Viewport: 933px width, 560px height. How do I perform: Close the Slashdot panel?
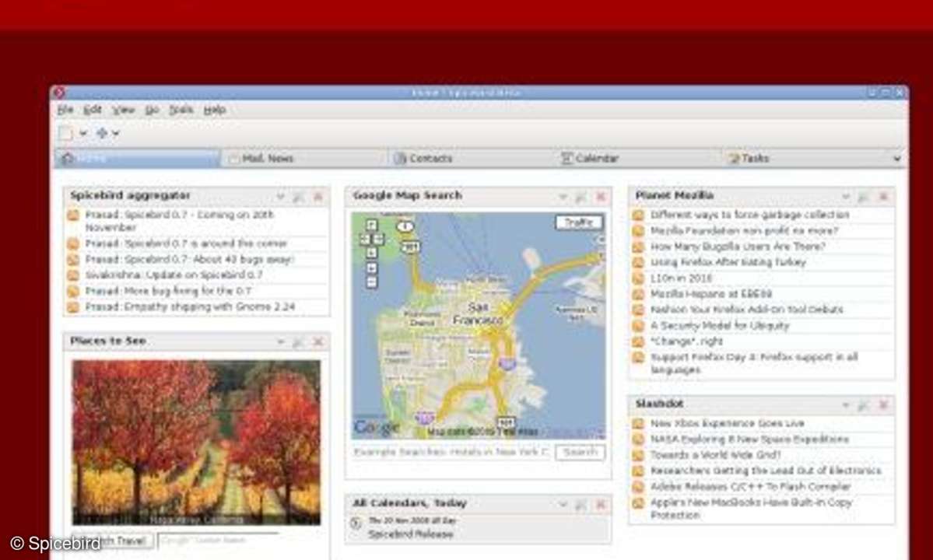[x=884, y=405]
